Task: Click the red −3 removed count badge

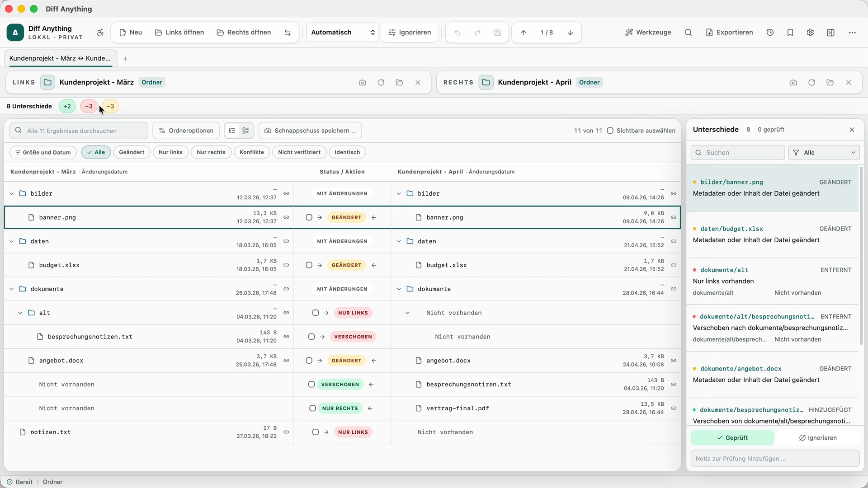Action: click(89, 106)
